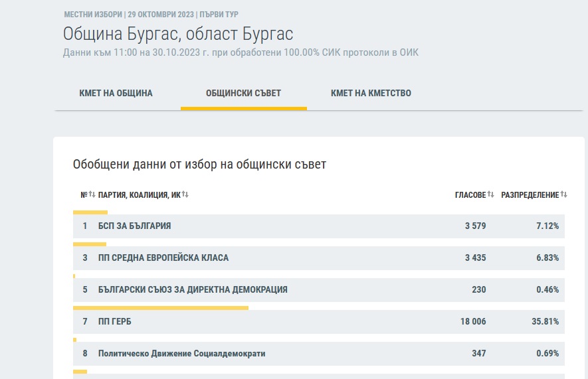Click the ГЛАСОВЕ column header label
Screen dimensions: 588x379
click(x=470, y=194)
